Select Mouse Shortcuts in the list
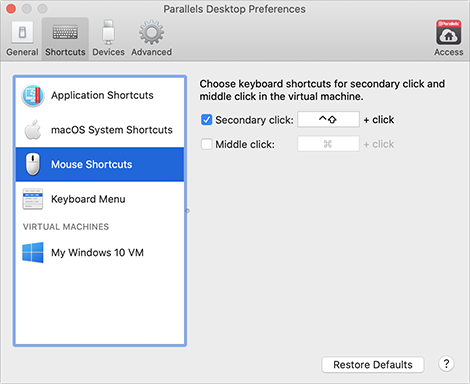Viewport: 470px width, 384px height. [x=100, y=164]
